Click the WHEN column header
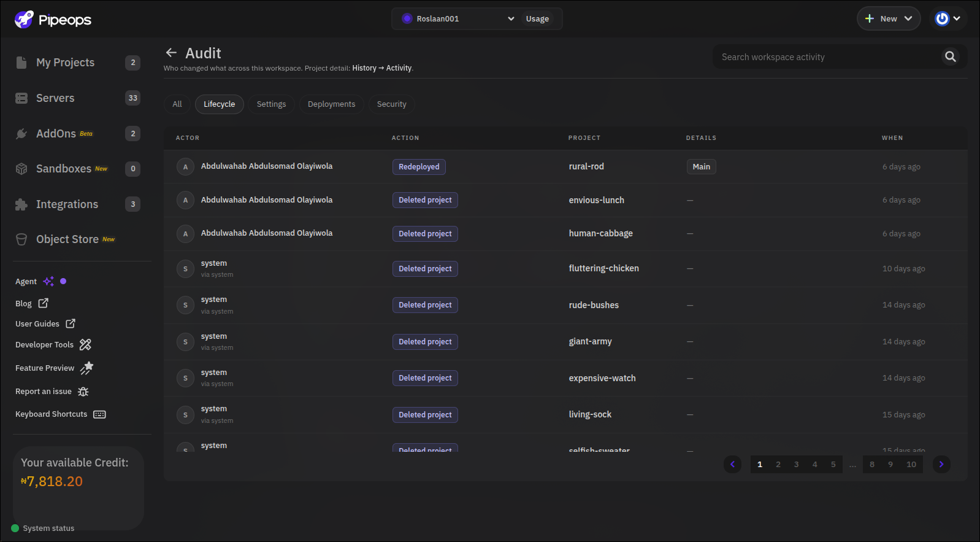 point(892,138)
